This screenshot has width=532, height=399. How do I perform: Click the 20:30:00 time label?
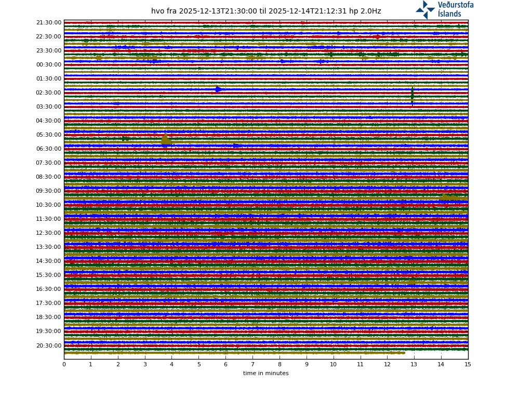(x=49, y=345)
